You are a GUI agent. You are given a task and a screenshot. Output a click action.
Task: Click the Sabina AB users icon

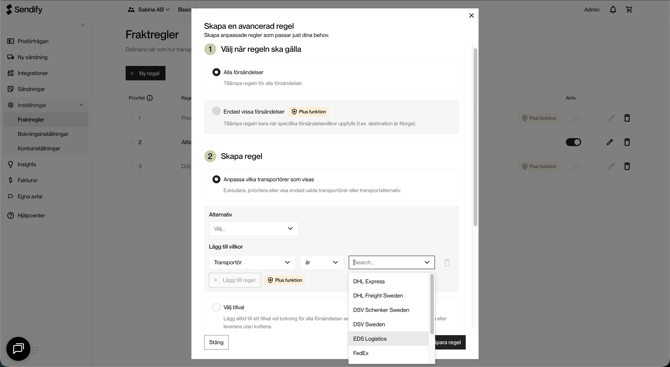coord(131,9)
